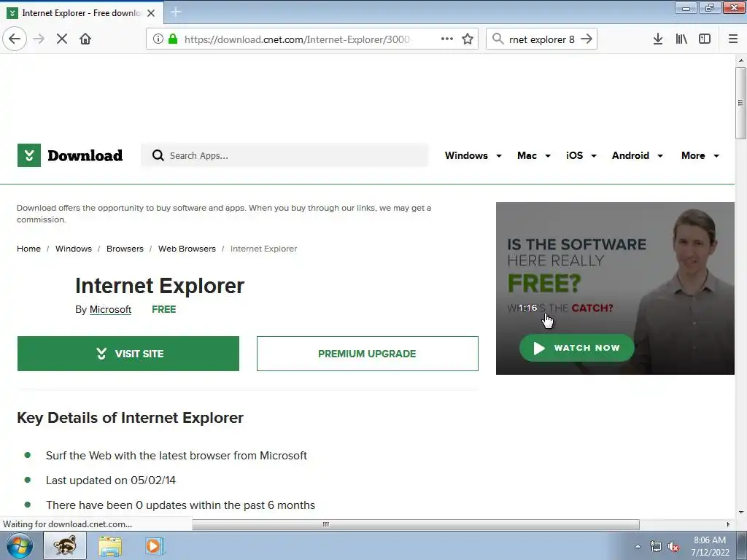Select the Internet Explorer browser tab
Image resolution: width=747 pixels, height=560 pixels.
point(81,13)
